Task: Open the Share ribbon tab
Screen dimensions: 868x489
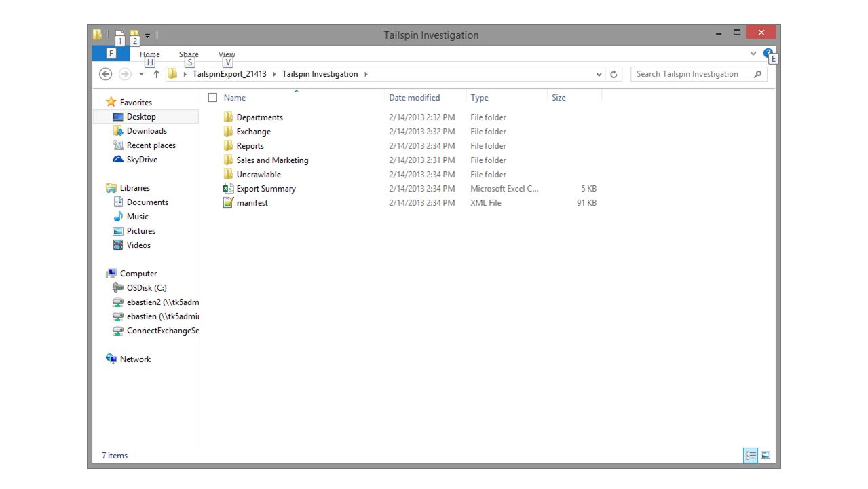Action: coord(189,54)
